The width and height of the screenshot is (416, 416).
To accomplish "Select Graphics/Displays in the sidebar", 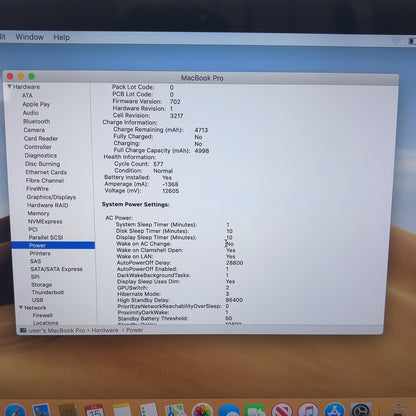I will [x=51, y=197].
